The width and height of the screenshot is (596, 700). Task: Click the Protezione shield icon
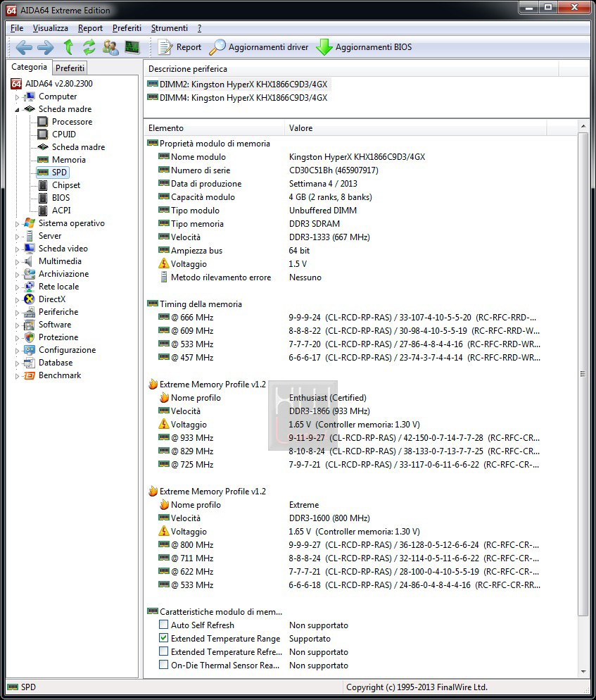pos(30,337)
